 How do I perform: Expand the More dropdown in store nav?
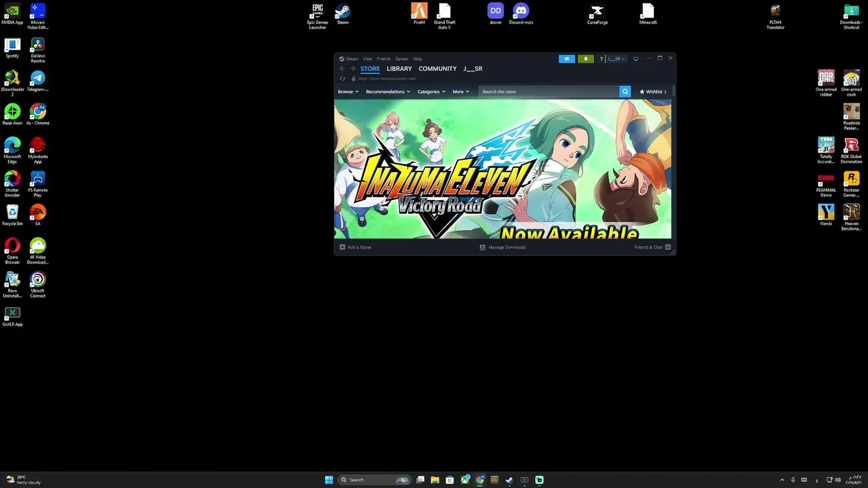460,91
